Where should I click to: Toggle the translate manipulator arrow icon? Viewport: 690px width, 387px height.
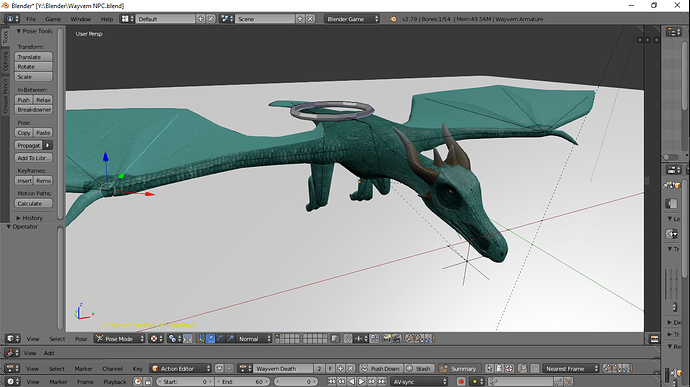(x=210, y=339)
